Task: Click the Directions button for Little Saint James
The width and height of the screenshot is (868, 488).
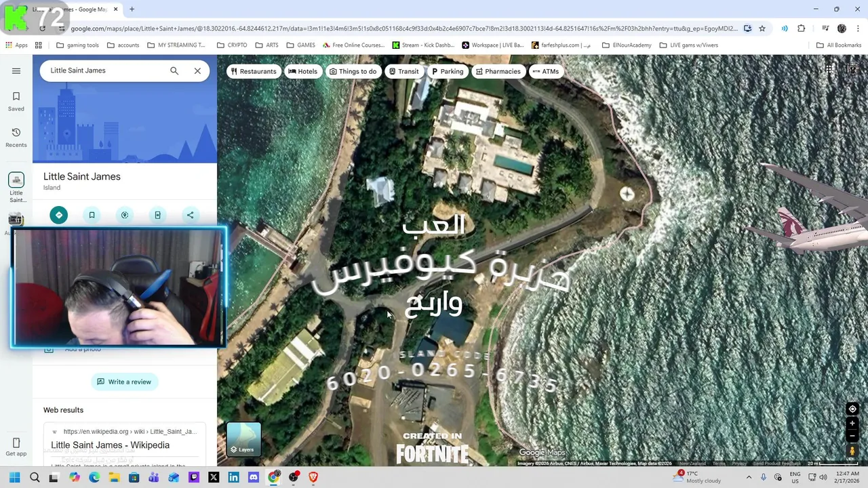Action: 59,215
